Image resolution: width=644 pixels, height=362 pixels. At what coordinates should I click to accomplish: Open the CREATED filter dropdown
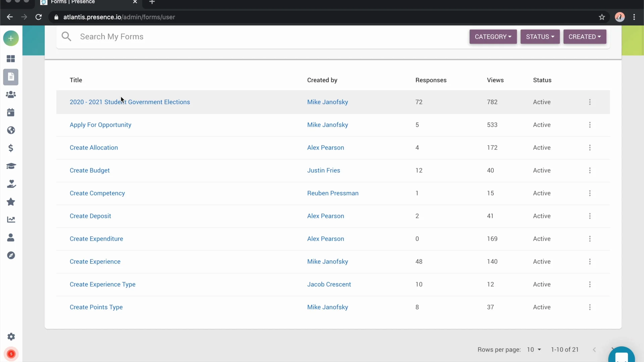point(584,37)
